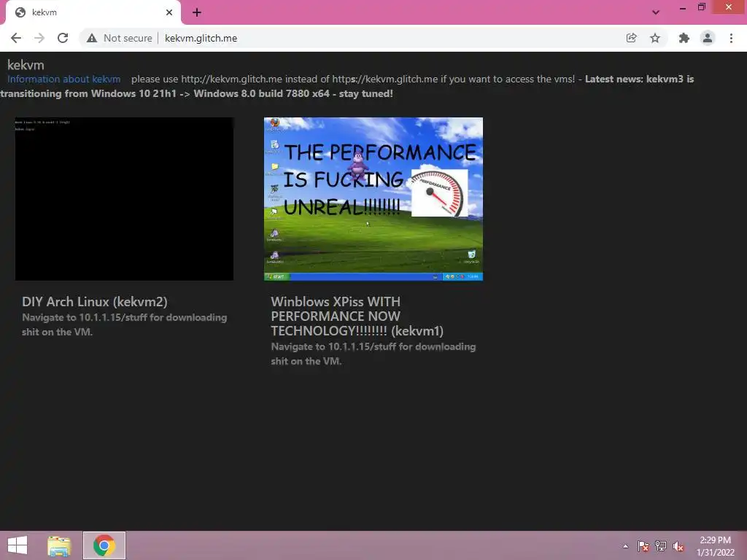Restore down the Chrome window
The width and height of the screenshot is (747, 560).
click(701, 7)
